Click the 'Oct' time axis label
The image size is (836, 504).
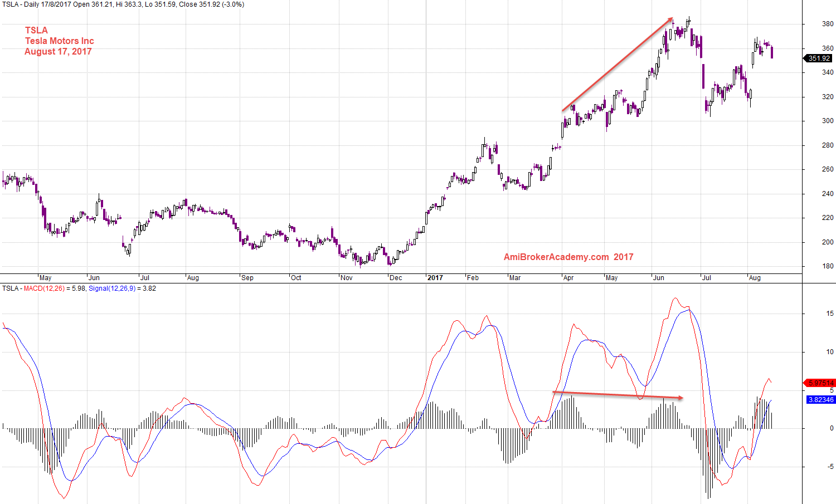point(296,278)
